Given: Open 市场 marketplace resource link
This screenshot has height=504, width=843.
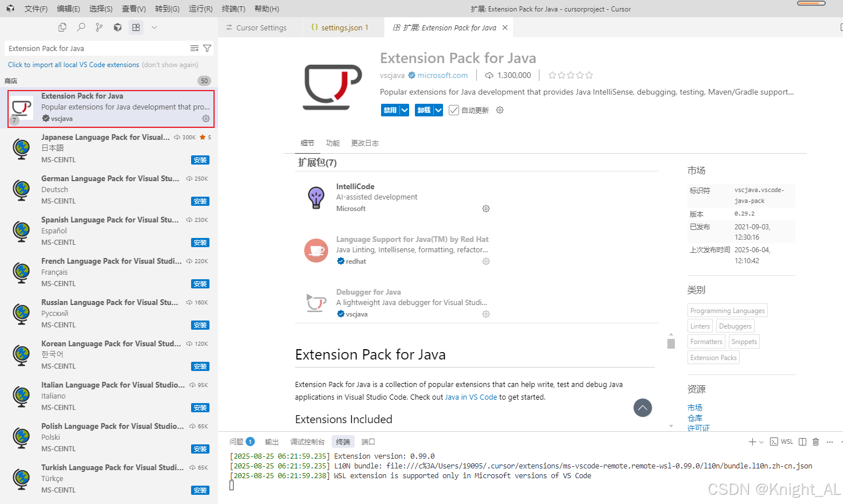Looking at the screenshot, I should tap(695, 408).
